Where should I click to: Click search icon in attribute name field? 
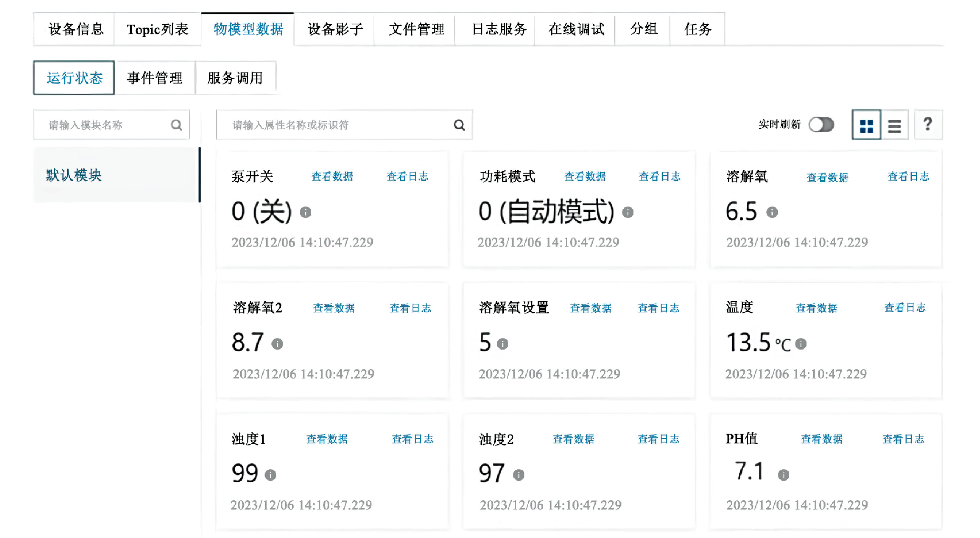pos(459,125)
